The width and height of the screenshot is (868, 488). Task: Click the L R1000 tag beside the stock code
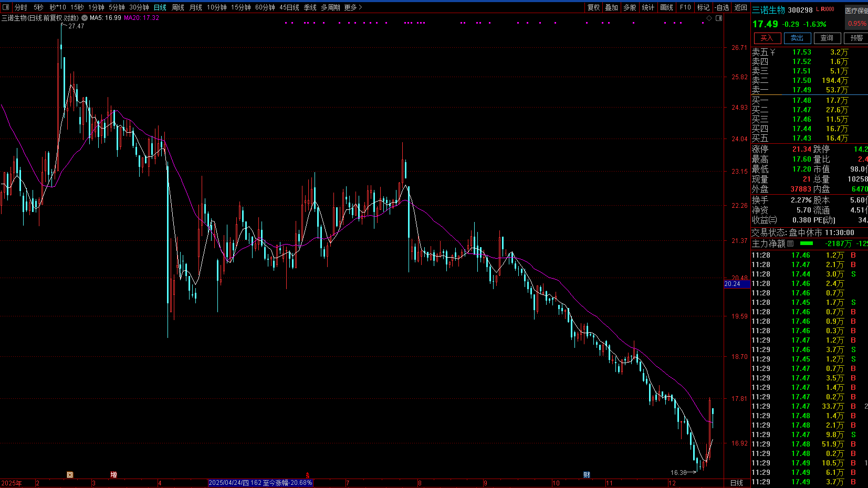(x=825, y=9)
